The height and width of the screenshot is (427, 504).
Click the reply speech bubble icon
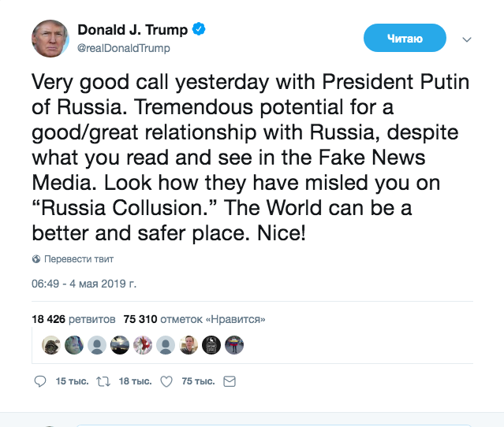coord(42,381)
